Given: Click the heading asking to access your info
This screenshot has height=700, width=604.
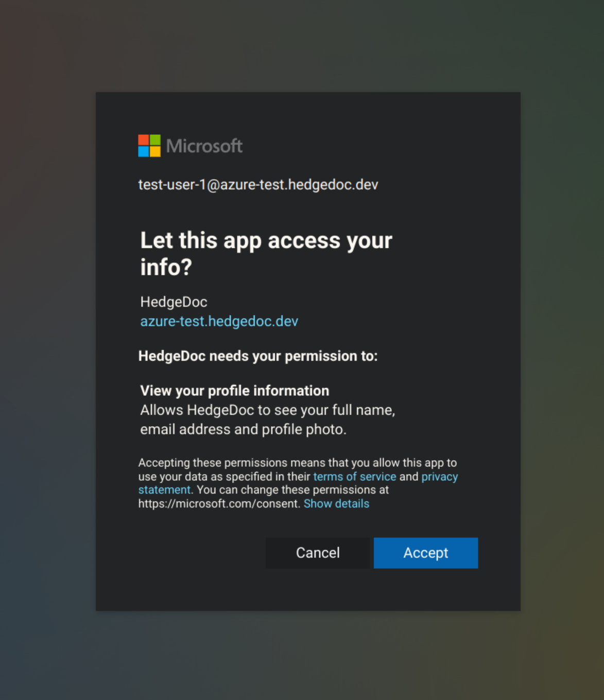Looking at the screenshot, I should pyautogui.click(x=266, y=253).
